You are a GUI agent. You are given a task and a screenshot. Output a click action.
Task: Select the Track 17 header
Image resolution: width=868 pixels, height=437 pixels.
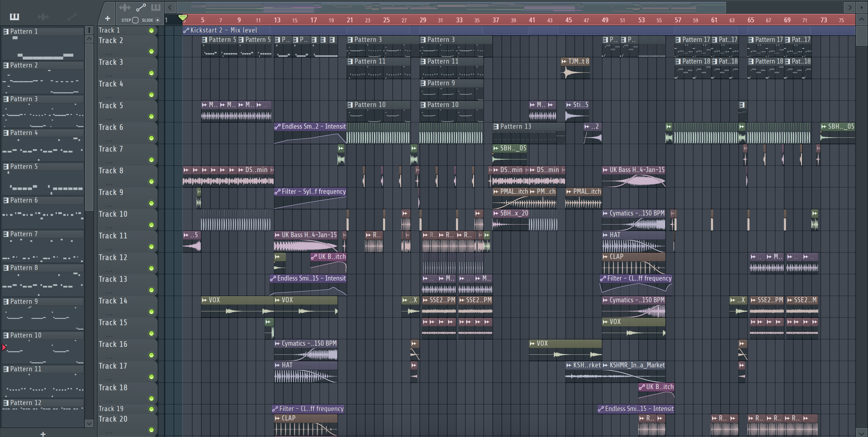point(127,371)
